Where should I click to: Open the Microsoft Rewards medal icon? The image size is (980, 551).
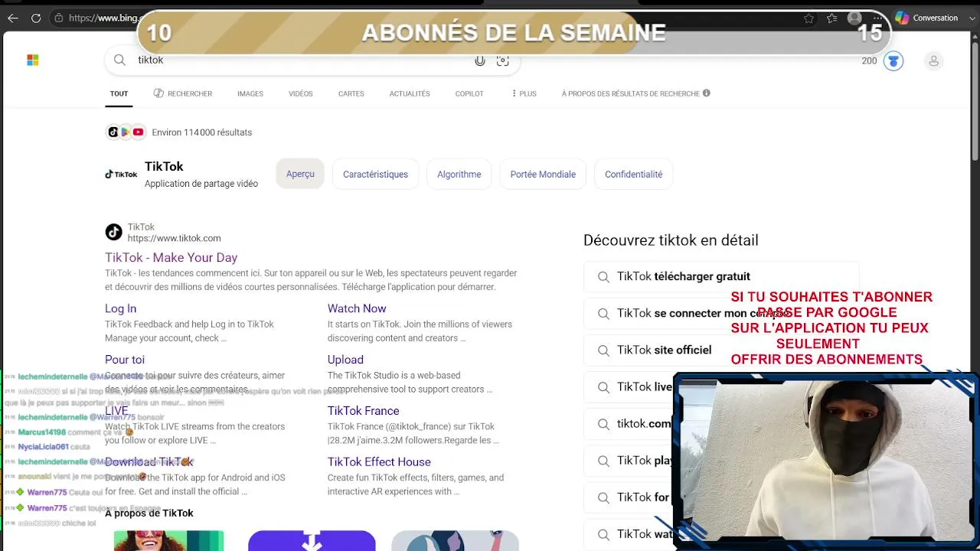[893, 60]
